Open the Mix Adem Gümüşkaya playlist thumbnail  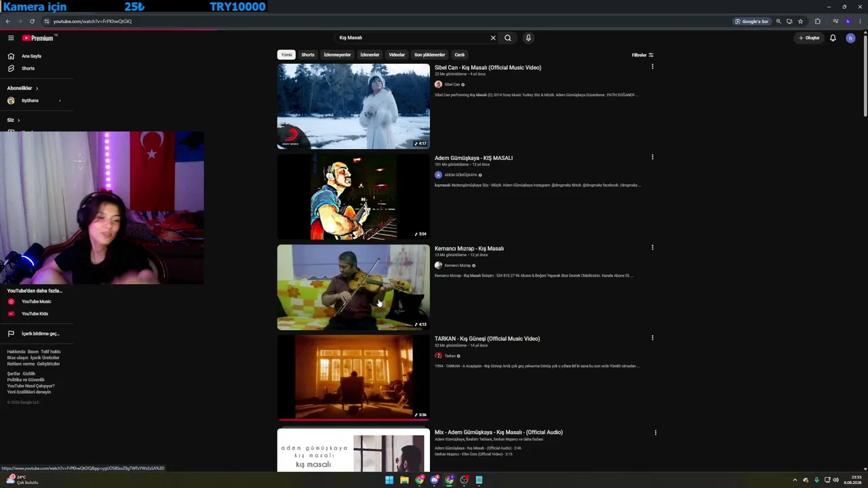tap(353, 451)
